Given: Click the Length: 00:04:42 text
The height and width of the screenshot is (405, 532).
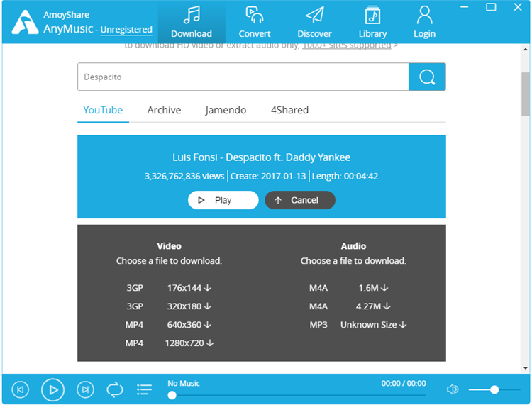Looking at the screenshot, I should click(x=345, y=177).
